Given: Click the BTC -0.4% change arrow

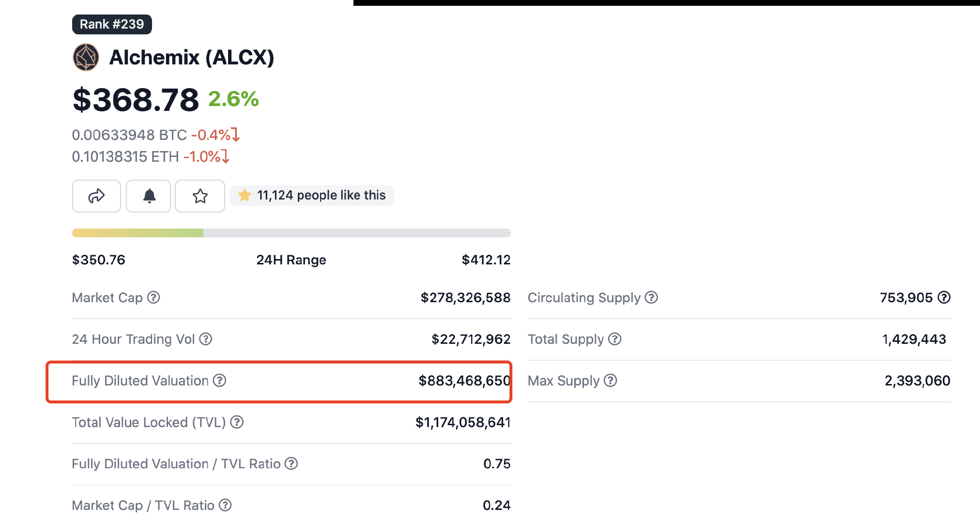Looking at the screenshot, I should coord(236,135).
